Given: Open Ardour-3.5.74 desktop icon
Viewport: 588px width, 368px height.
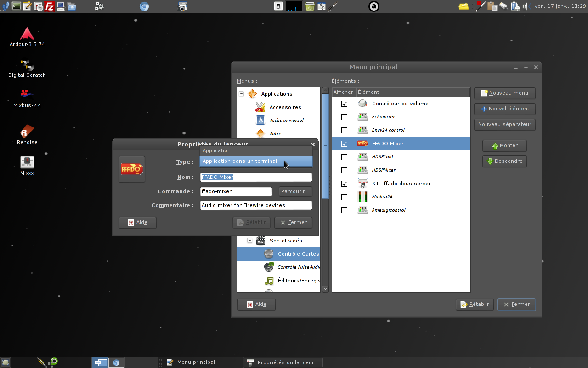Looking at the screenshot, I should pyautogui.click(x=27, y=34).
